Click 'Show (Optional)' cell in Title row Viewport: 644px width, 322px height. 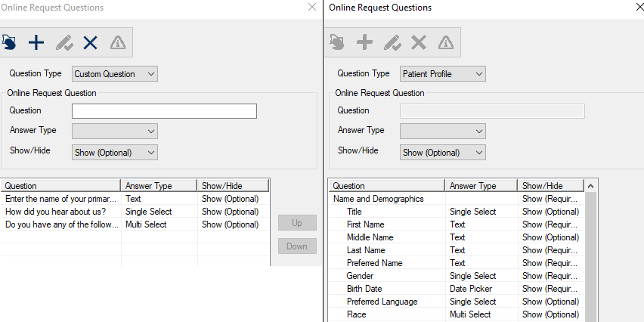[551, 212]
